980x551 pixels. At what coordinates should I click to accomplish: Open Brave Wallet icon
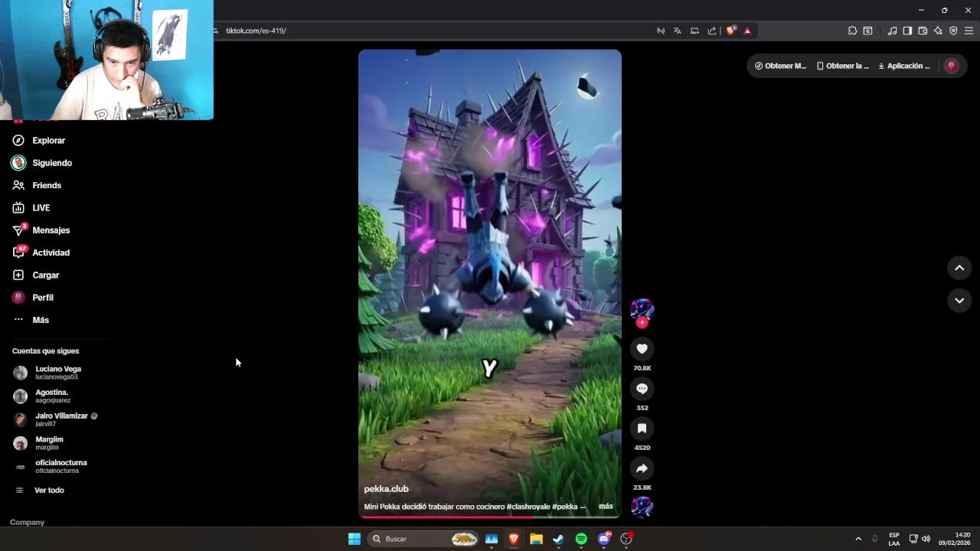point(923,31)
